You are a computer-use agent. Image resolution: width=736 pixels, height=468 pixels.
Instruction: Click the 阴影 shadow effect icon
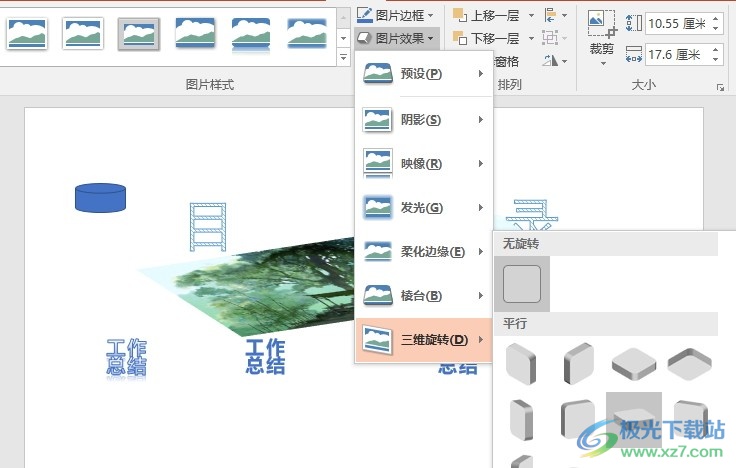point(378,120)
